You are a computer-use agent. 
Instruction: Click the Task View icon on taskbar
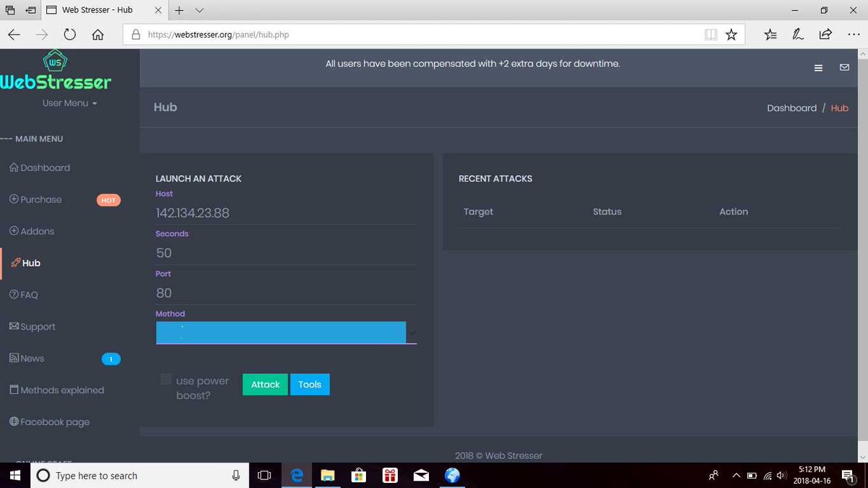[x=264, y=475]
